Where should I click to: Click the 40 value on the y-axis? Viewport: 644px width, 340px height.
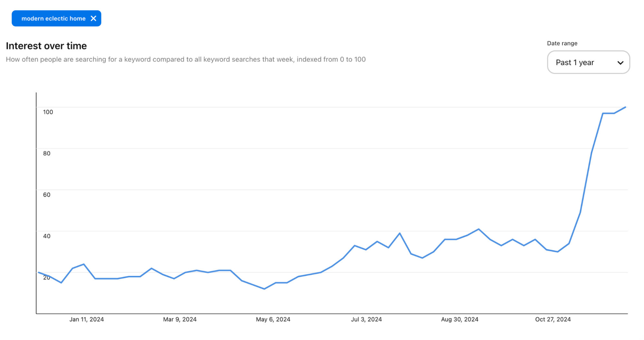tap(47, 236)
